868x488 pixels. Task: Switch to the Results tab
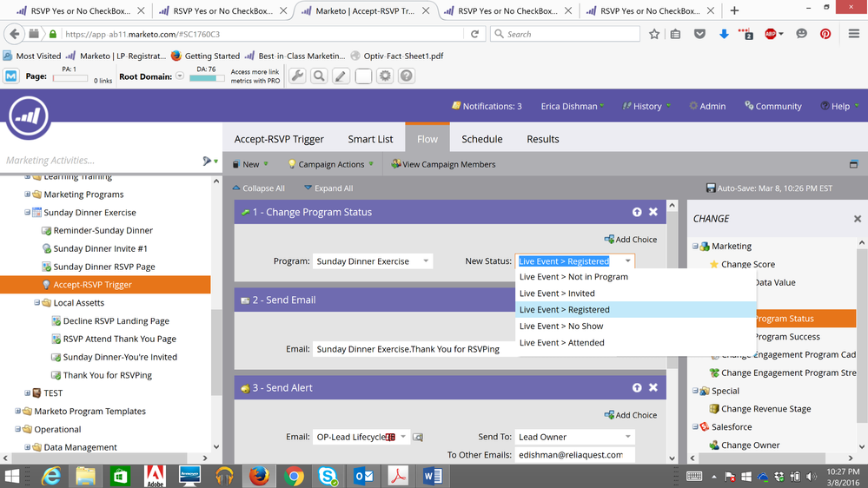click(x=542, y=140)
